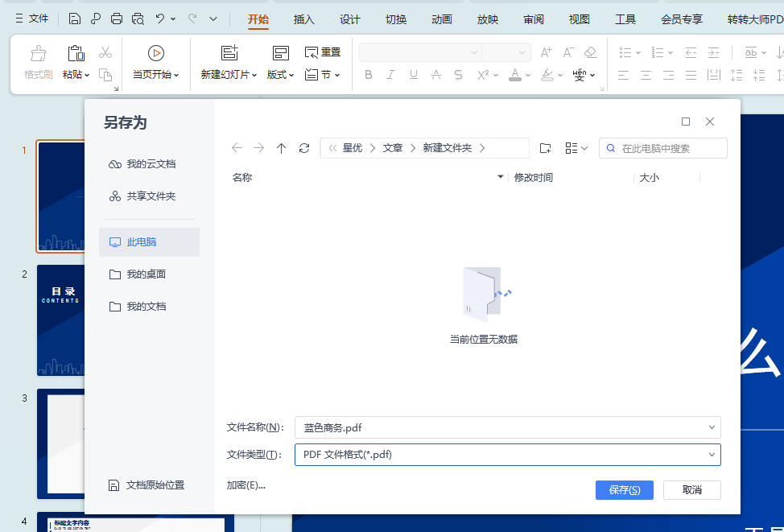Image resolution: width=784 pixels, height=532 pixels.
Task: Click the paste clipboard icon
Action: 76,53
